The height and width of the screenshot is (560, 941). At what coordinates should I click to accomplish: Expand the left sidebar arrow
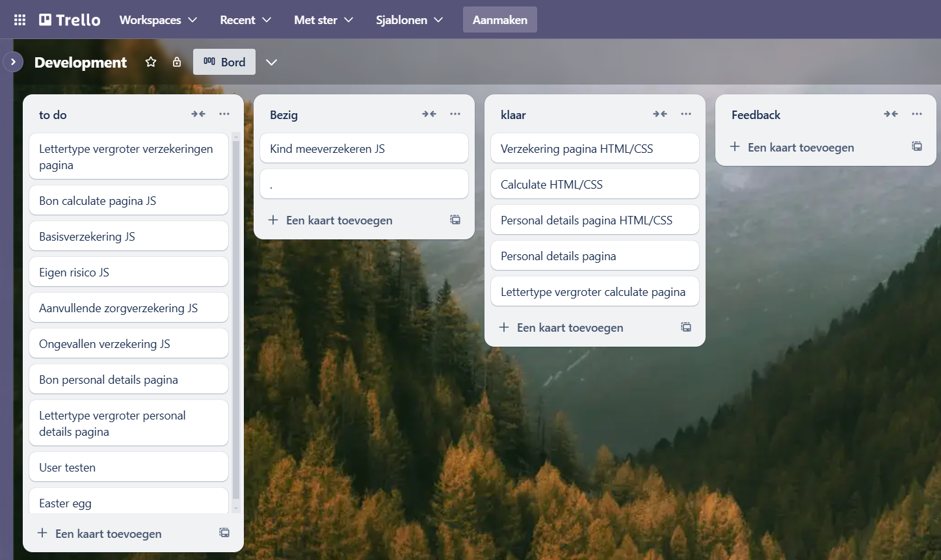(13, 62)
